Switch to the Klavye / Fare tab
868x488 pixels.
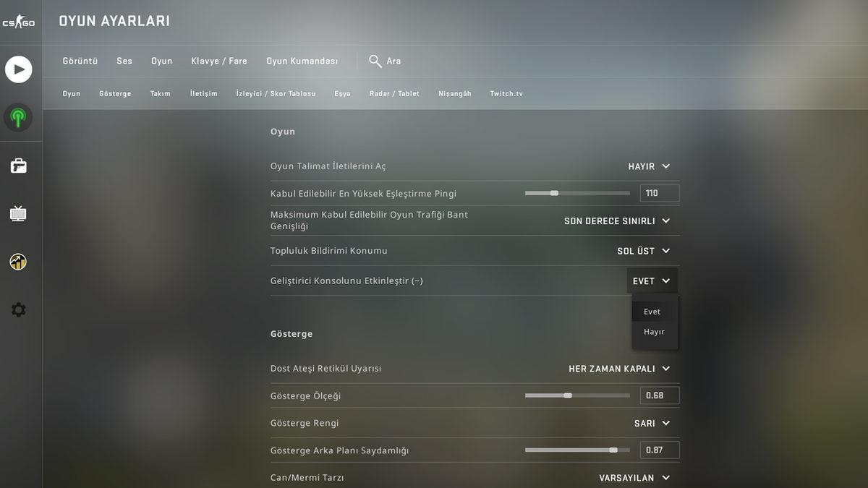(218, 61)
